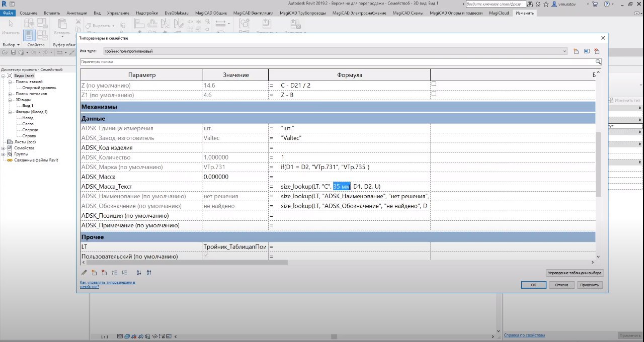
Task: Click the ADSK_Масса value 0.000000 cell
Action: [235, 177]
